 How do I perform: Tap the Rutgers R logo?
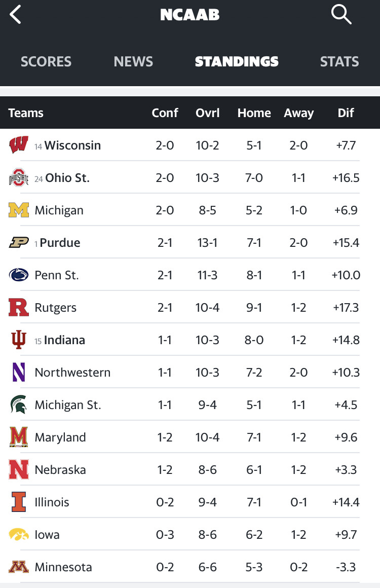(19, 308)
